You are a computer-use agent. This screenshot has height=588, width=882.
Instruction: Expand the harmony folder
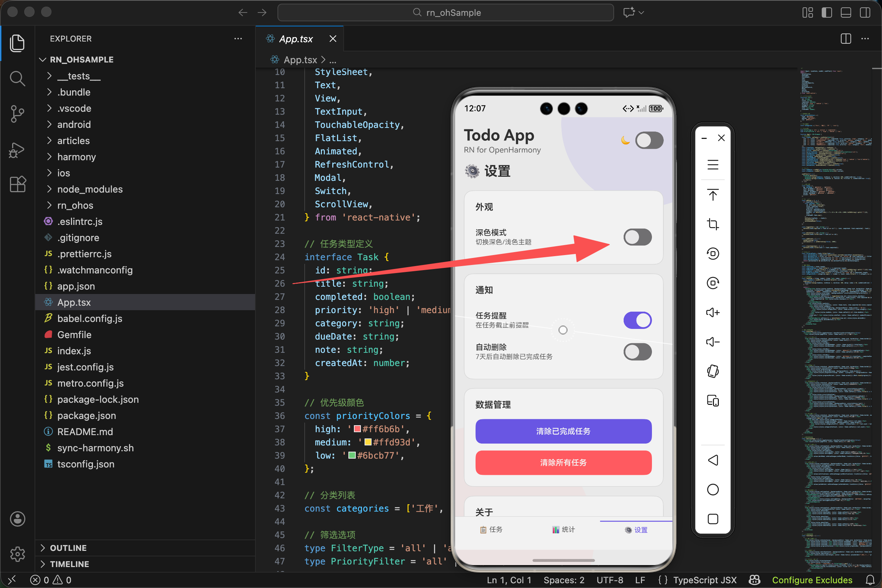tap(76, 157)
